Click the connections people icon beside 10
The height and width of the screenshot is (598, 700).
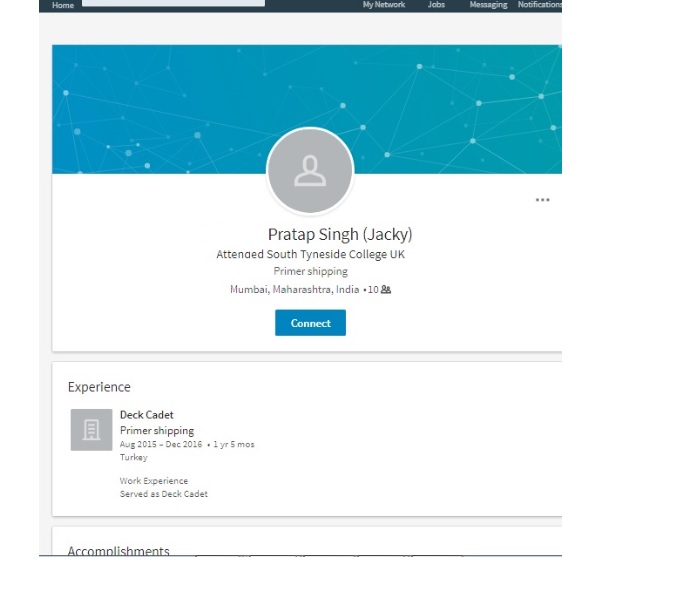click(386, 290)
